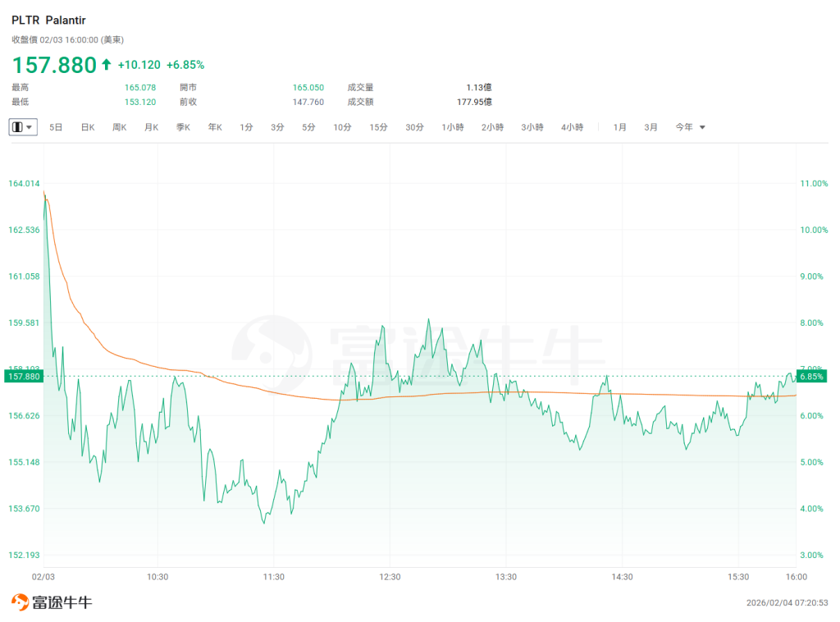Expand the 今年 range dropdown

coord(690,127)
